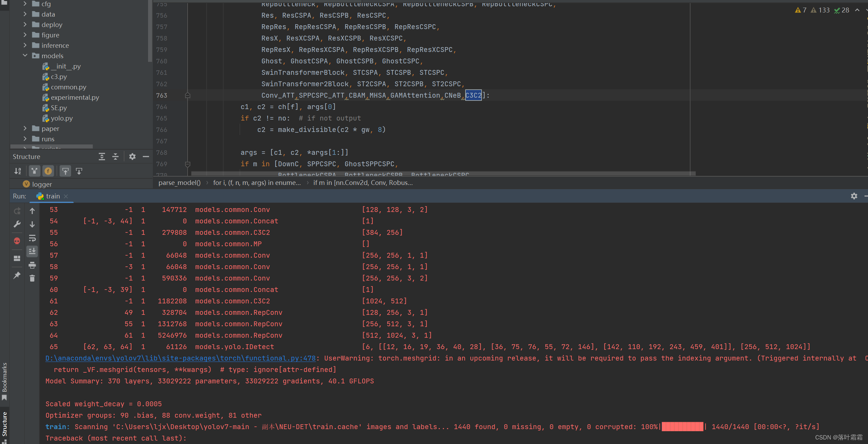Click the project tree horizontal scrollbar

[52, 146]
